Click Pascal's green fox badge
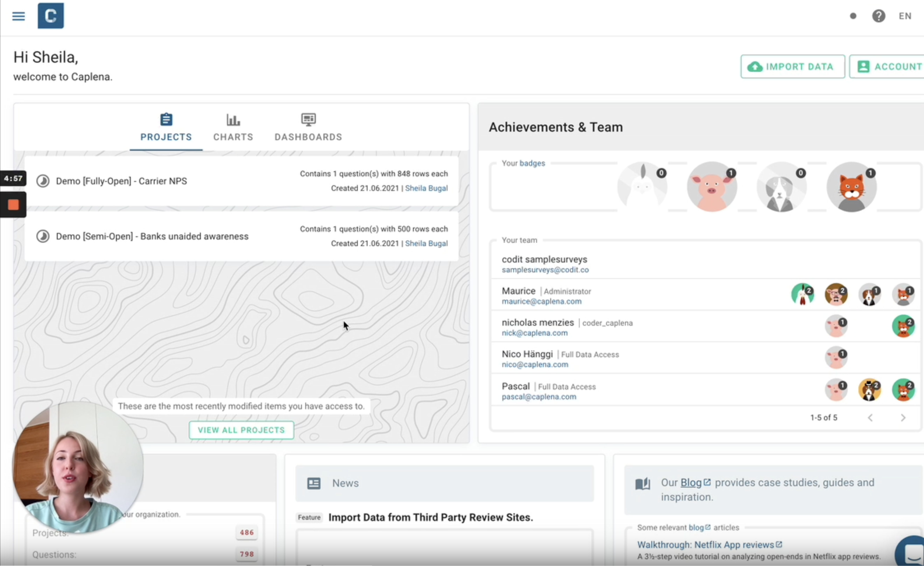The width and height of the screenshot is (924, 566). pyautogui.click(x=903, y=390)
